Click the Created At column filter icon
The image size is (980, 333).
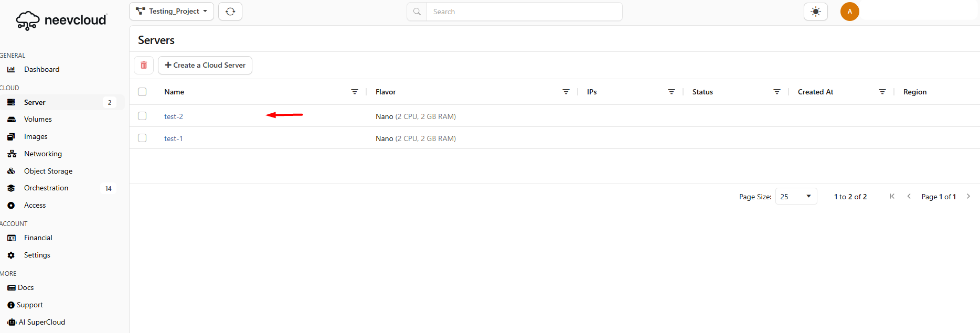882,92
